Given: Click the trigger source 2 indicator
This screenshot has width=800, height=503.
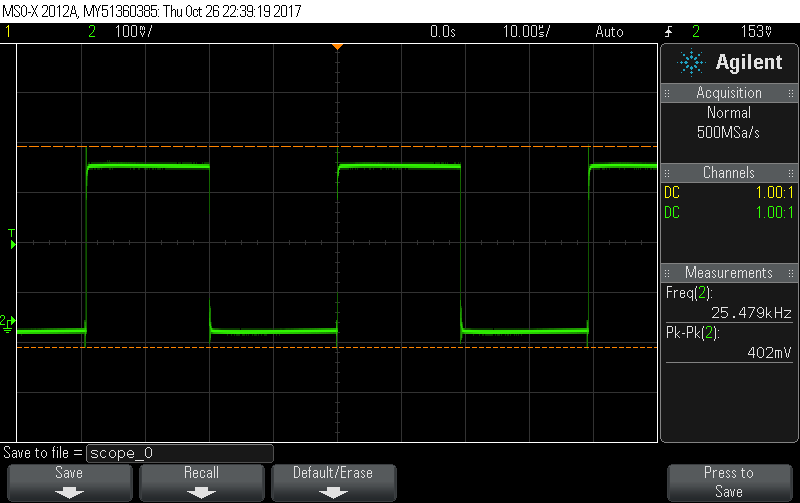Looking at the screenshot, I should (x=696, y=32).
